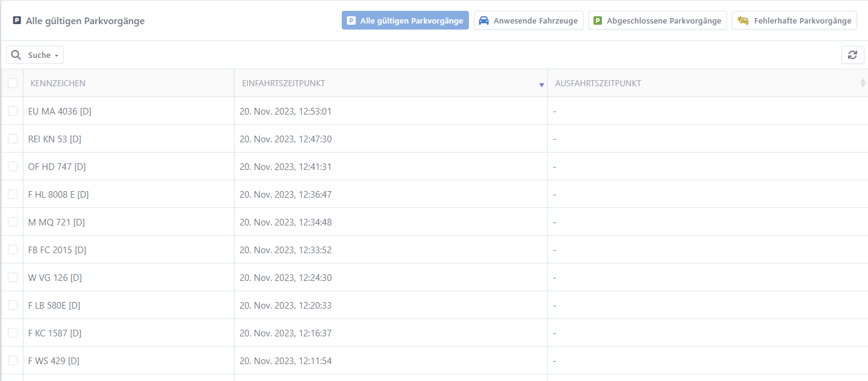Check the M MQ 721 row

(13, 222)
